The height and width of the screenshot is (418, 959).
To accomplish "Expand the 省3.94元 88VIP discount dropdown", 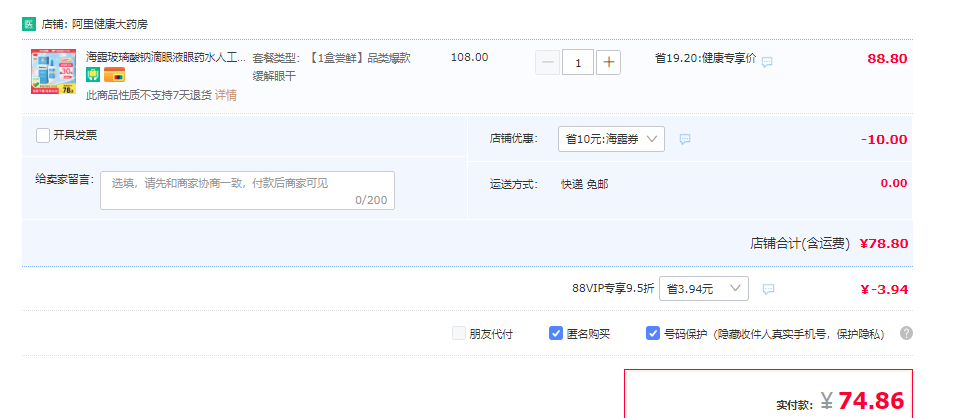I will click(x=704, y=288).
